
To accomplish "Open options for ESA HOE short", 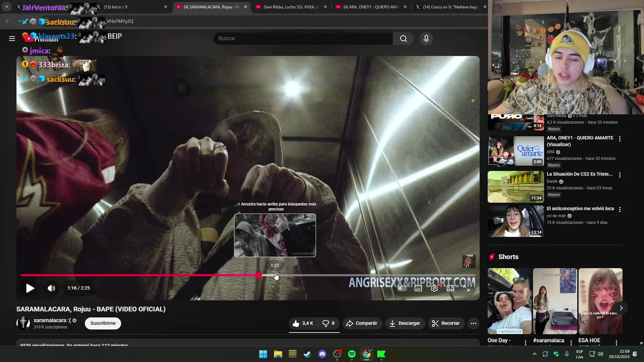I will 616,343.
